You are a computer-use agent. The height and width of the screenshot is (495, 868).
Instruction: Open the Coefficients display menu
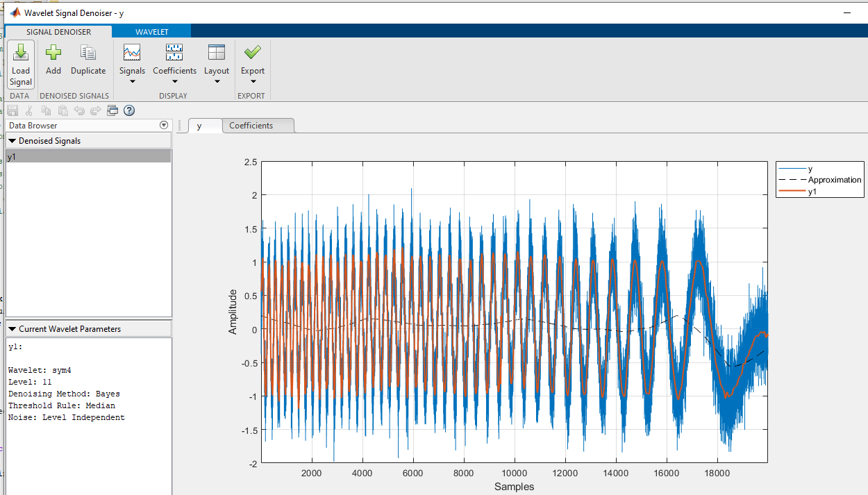[x=174, y=59]
